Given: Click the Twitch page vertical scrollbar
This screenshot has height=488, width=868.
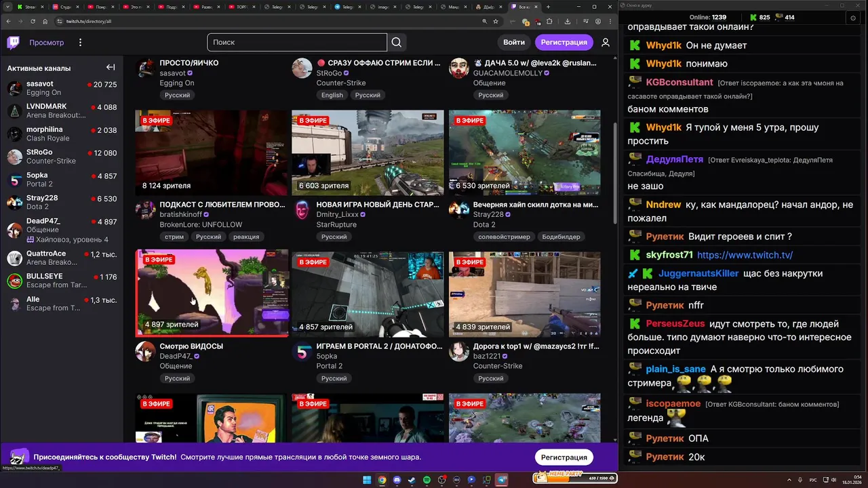Looking at the screenshot, I should (615, 173).
